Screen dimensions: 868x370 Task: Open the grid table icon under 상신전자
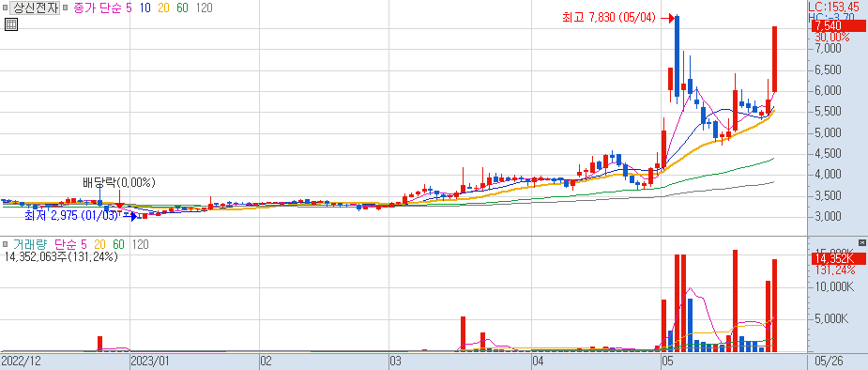[11, 24]
